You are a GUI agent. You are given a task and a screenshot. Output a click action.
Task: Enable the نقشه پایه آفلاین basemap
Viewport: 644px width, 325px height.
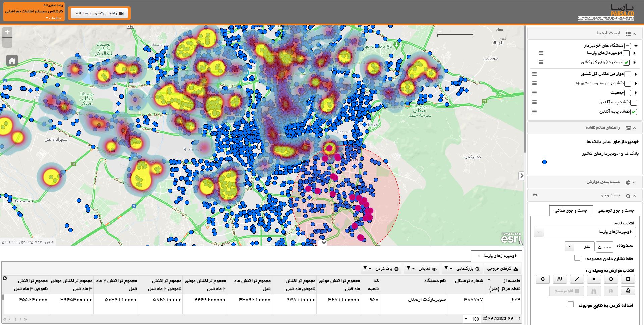click(x=634, y=103)
